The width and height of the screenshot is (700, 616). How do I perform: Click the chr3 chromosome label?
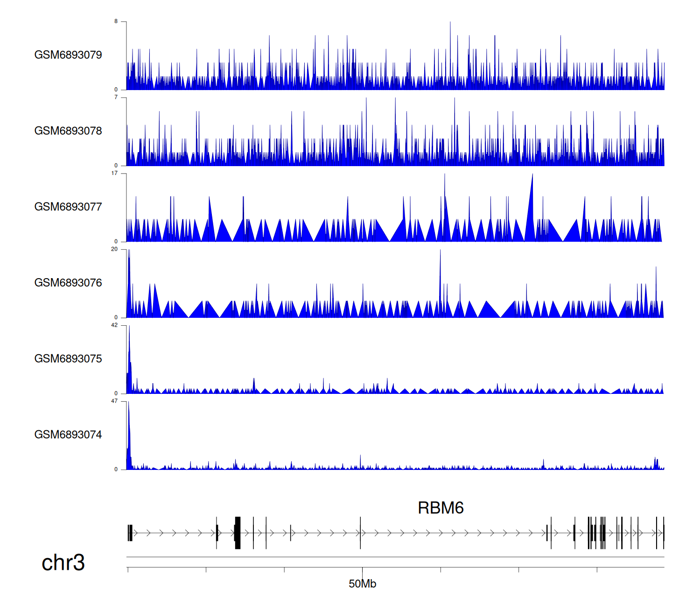pos(63,562)
